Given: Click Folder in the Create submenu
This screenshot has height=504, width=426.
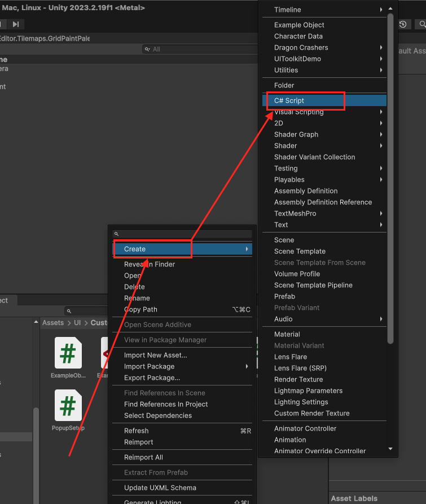Looking at the screenshot, I should click(x=284, y=85).
